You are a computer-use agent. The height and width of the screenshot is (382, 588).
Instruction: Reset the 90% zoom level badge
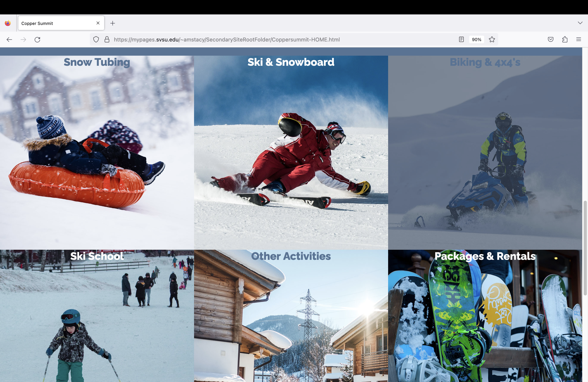click(476, 40)
